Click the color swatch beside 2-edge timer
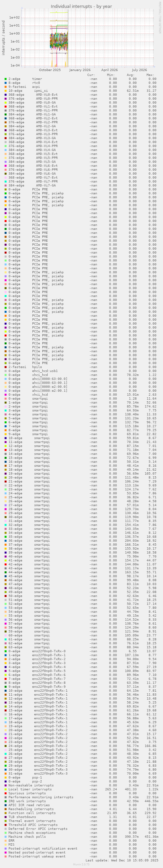 tap(5, 79)
